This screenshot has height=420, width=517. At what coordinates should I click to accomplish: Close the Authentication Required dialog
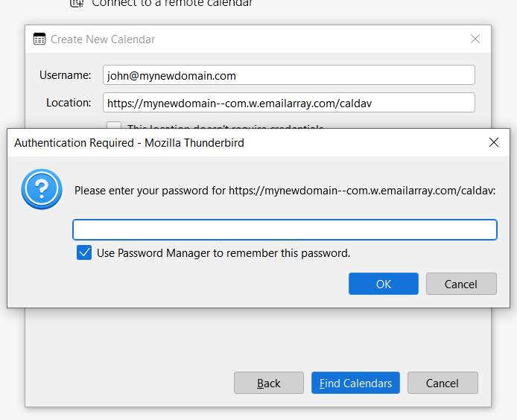(x=493, y=142)
